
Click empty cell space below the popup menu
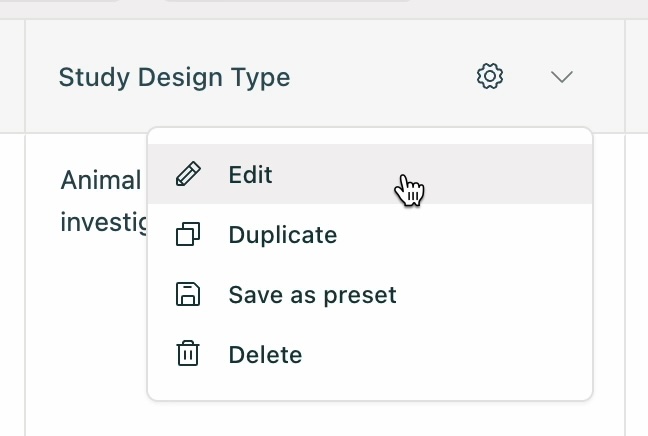click(325, 418)
